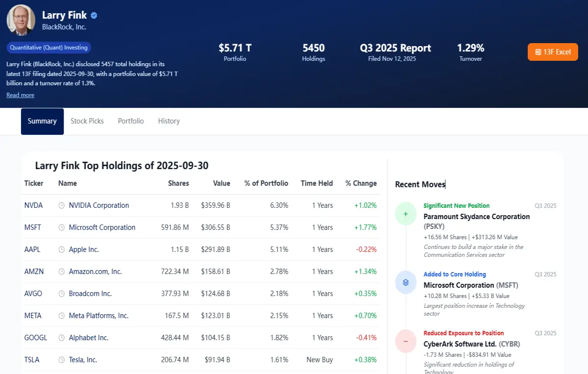Click Amazon.com, Inc. company name
The height and width of the screenshot is (374, 588).
pyautogui.click(x=95, y=272)
